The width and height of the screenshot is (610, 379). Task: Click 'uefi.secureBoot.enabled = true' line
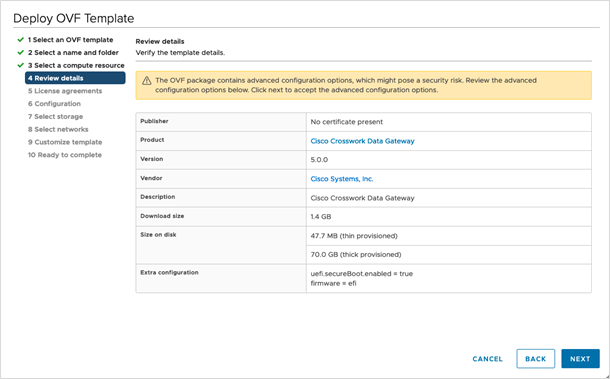pyautogui.click(x=361, y=274)
